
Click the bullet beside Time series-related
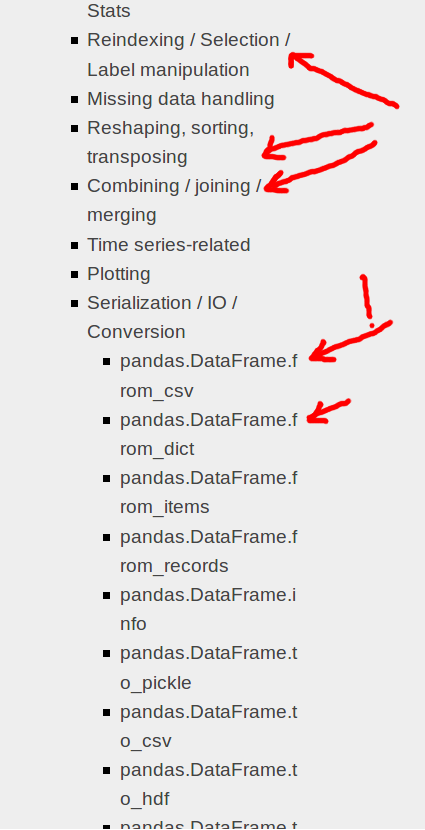75,245
